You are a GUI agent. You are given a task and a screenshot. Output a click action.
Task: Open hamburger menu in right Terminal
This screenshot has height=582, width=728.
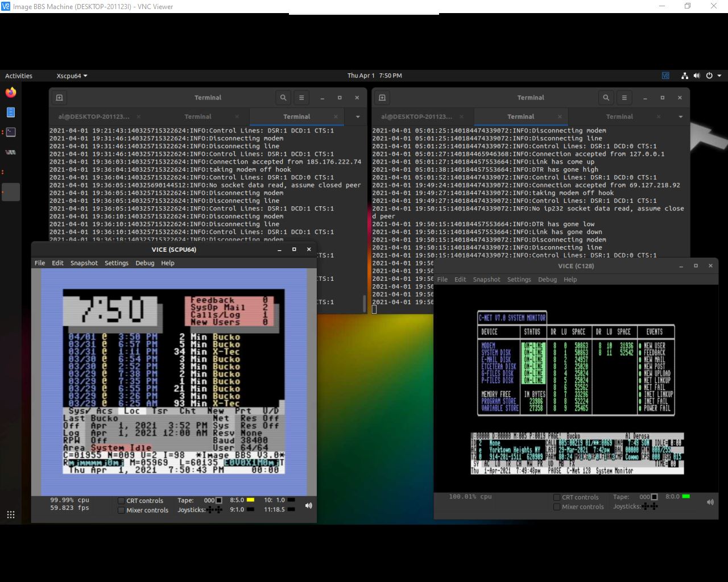click(624, 98)
